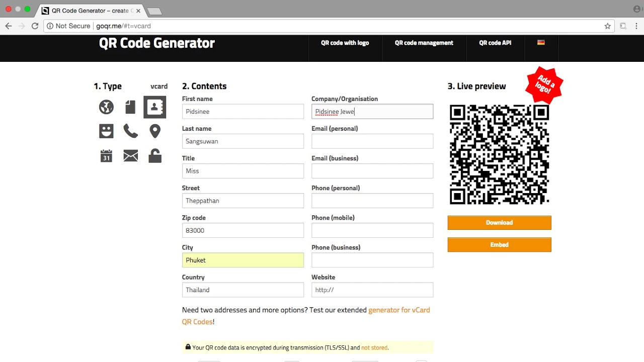The image size is (644, 362).
Task: Click the Zip code field
Action: (243, 230)
